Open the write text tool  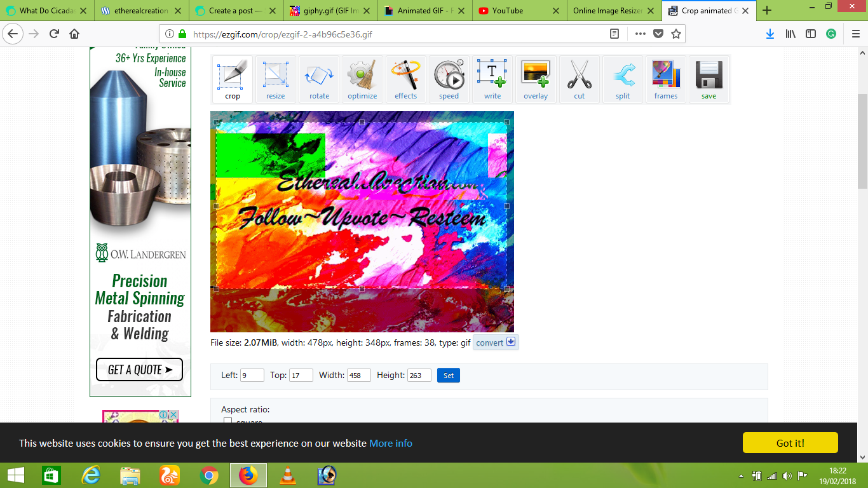point(492,79)
